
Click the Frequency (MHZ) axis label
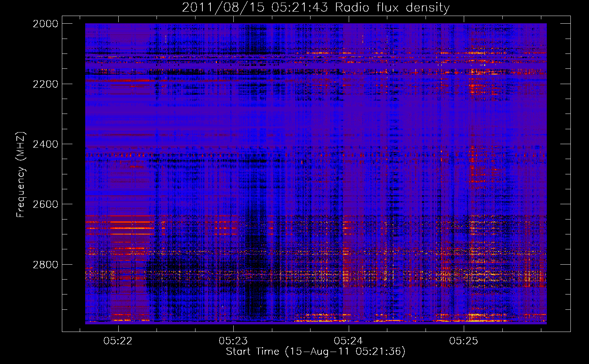21,175
